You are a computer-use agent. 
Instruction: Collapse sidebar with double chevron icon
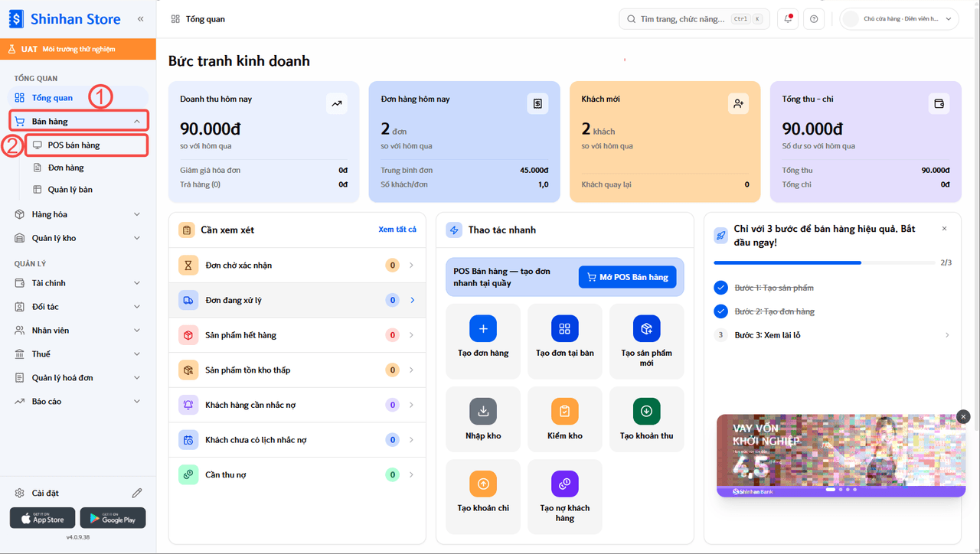[x=140, y=19]
